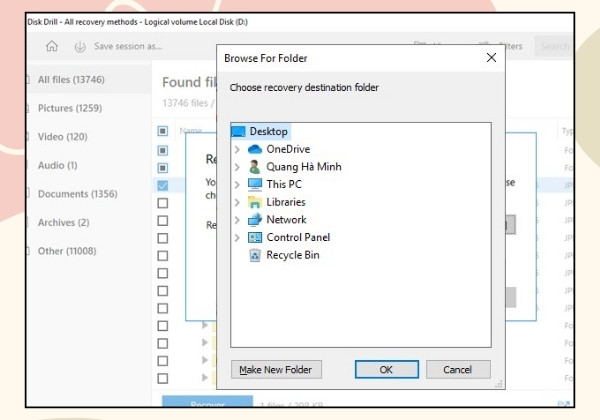Image resolution: width=600 pixels, height=420 pixels.
Task: Expand the OneDrive tree node
Action: tap(237, 149)
